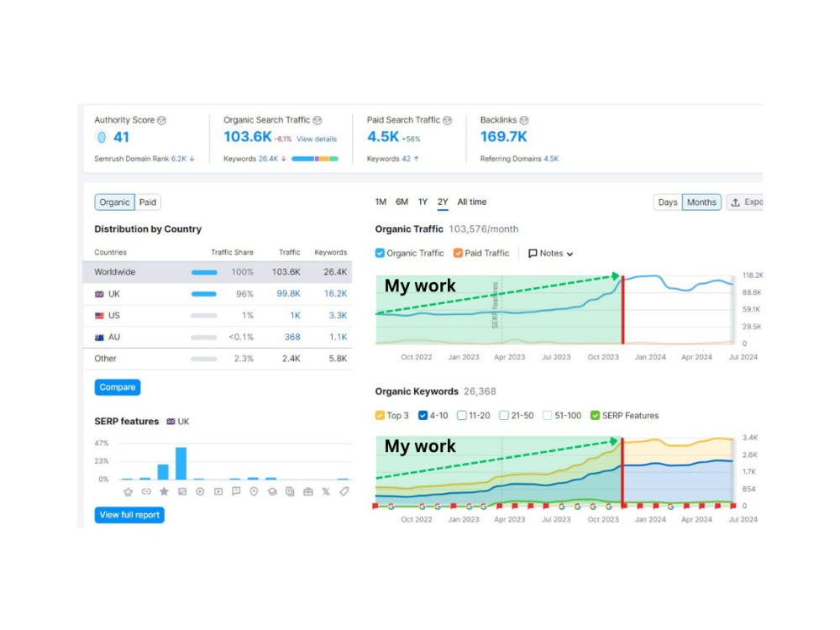The image size is (840, 630).
Task: Click the speech bubble SERP icon
Action: point(236,491)
